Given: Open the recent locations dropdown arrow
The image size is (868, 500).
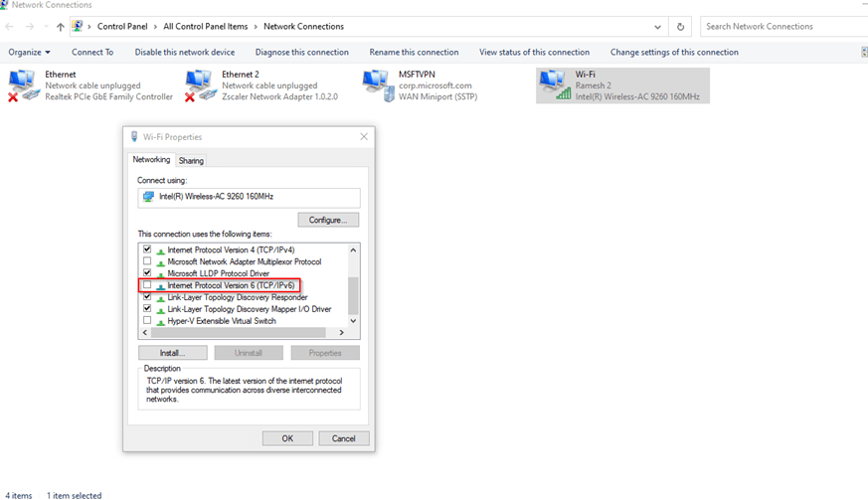Looking at the screenshot, I should click(46, 27).
